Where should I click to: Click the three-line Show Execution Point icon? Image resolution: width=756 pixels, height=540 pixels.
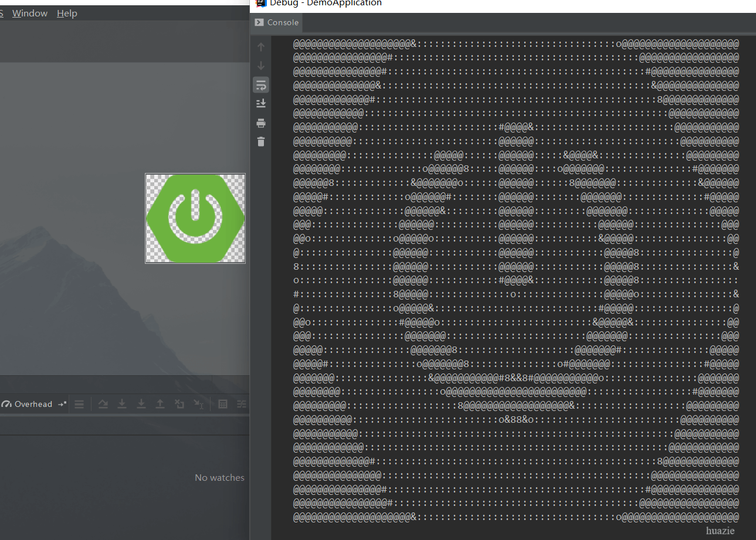pos(79,404)
